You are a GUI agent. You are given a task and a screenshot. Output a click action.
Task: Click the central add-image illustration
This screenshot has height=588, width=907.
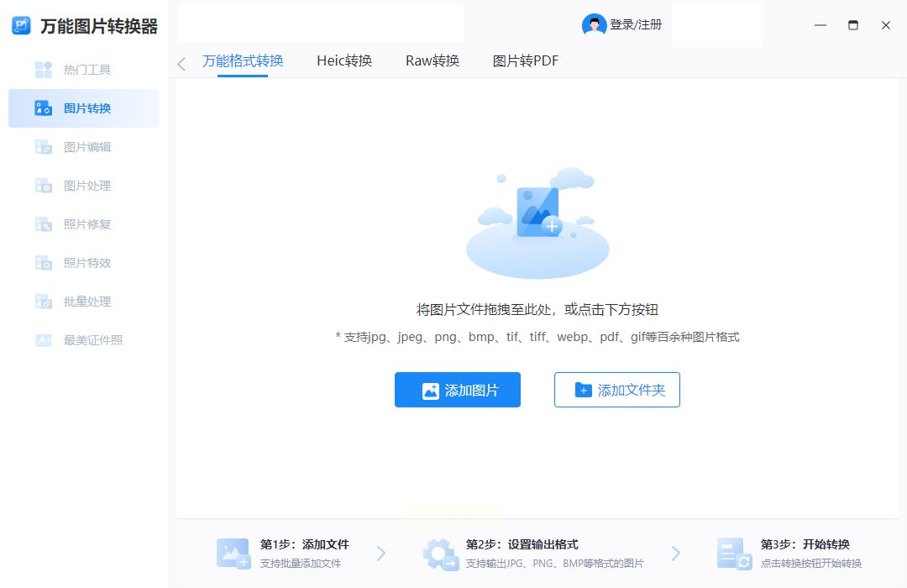pyautogui.click(x=537, y=223)
